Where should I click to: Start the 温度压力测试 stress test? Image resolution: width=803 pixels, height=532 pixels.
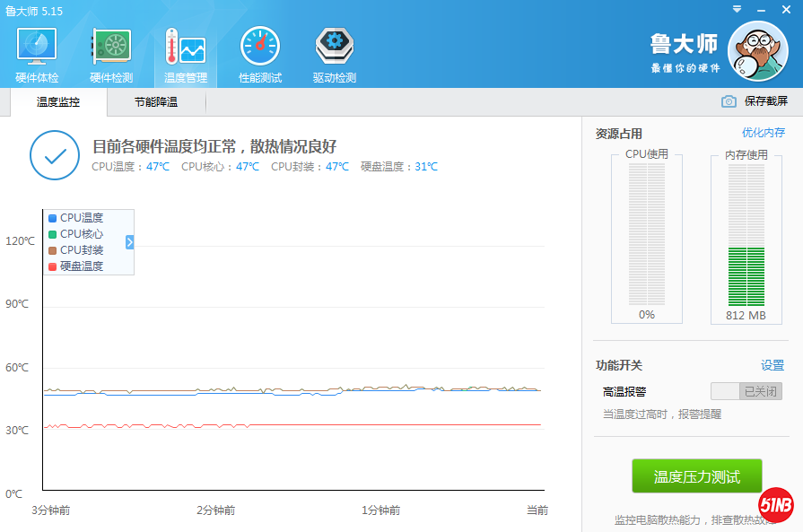pyautogui.click(x=696, y=476)
